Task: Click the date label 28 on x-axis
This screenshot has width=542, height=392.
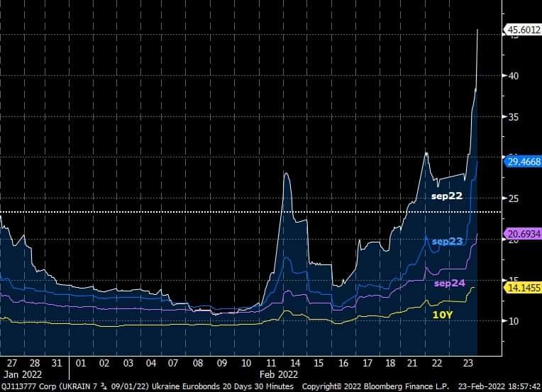Action: tap(35, 364)
